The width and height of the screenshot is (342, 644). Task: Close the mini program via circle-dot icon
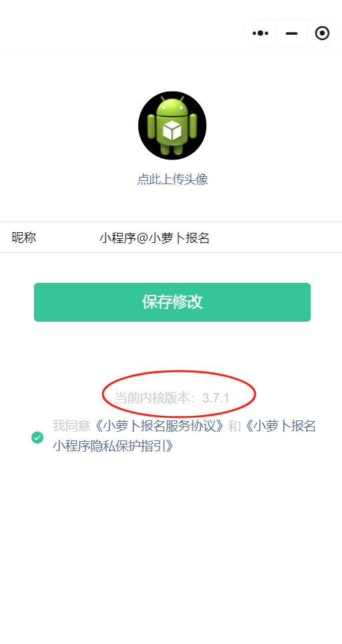tap(322, 33)
